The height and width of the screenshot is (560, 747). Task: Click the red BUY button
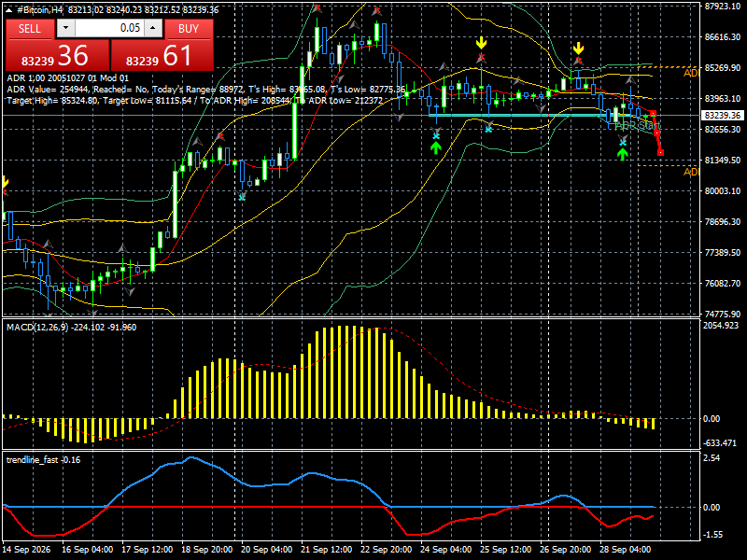point(189,29)
